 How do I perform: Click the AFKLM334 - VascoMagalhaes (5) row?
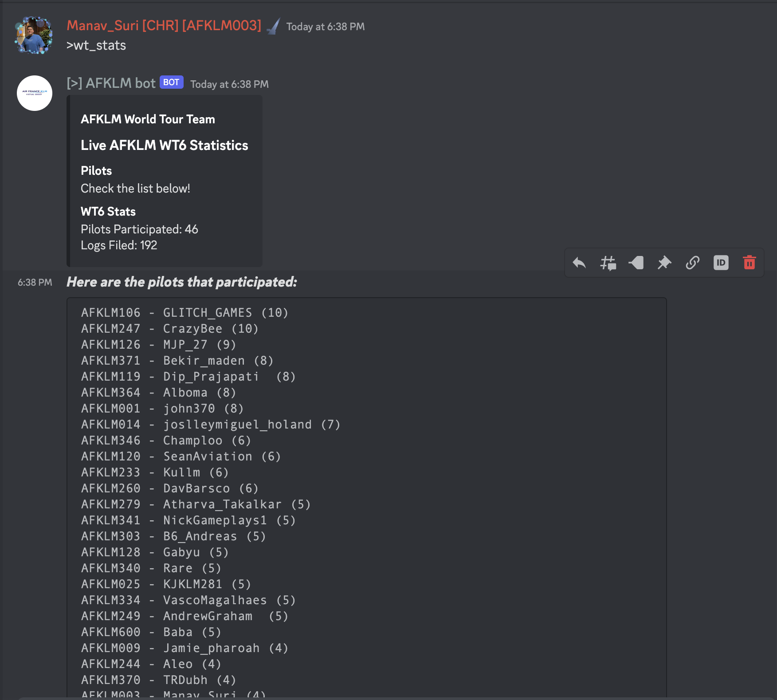click(x=188, y=600)
